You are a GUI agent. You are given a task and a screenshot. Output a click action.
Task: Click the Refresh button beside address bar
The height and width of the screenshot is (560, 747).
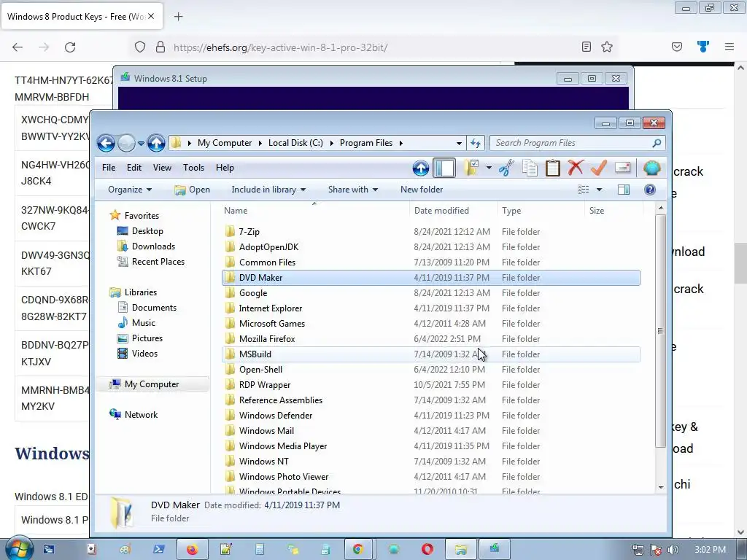pyautogui.click(x=476, y=143)
